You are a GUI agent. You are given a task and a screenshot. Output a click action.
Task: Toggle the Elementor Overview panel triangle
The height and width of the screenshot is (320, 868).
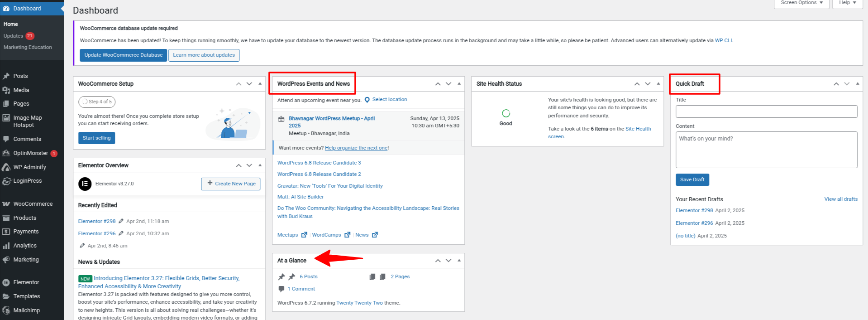click(260, 165)
